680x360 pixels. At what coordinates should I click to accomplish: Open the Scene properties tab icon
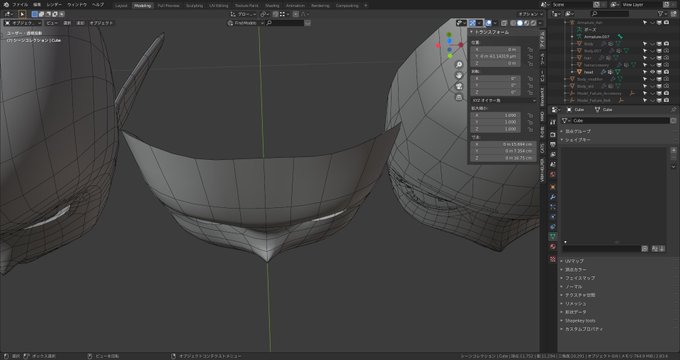tap(552, 165)
